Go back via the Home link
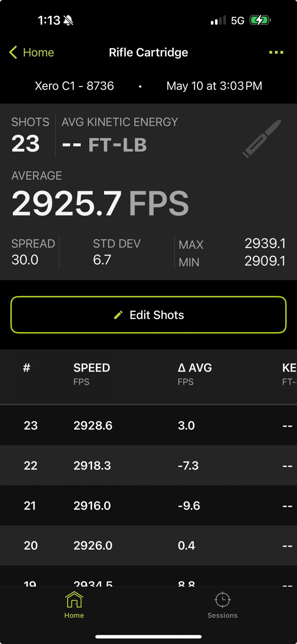Screen dimensions: 297x644 tap(38, 52)
